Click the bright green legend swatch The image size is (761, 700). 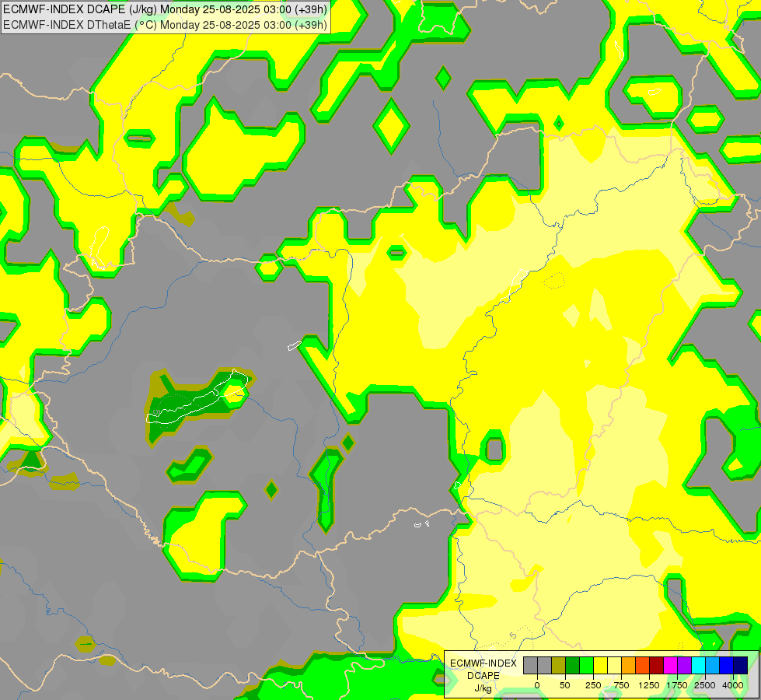587,665
